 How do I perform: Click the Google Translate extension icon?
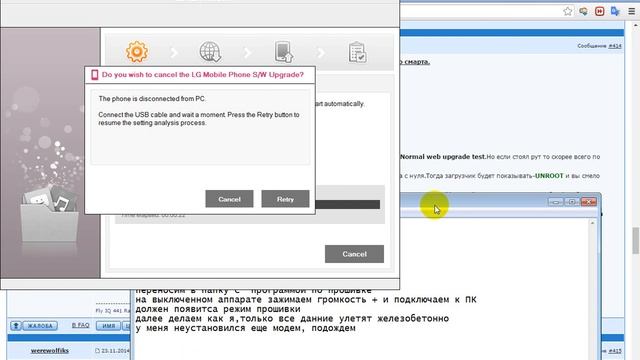pyautogui.click(x=615, y=11)
